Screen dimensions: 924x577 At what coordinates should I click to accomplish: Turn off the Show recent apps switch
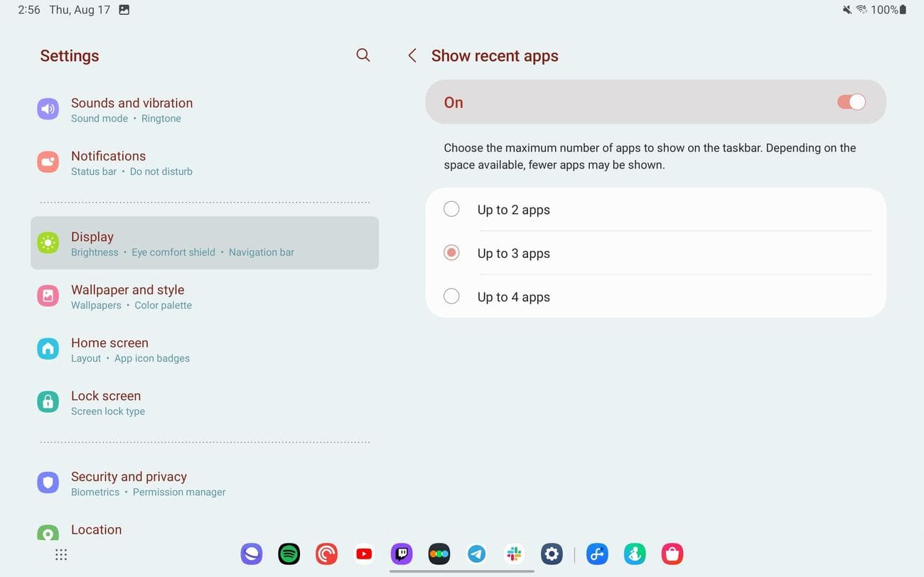(851, 102)
